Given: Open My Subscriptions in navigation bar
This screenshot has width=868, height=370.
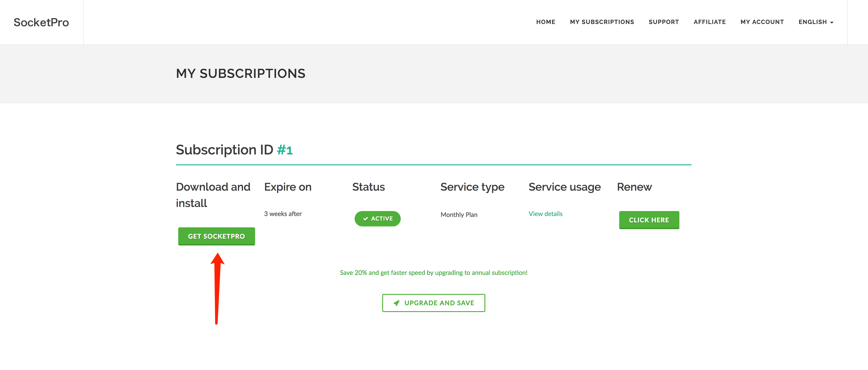Looking at the screenshot, I should 602,22.
